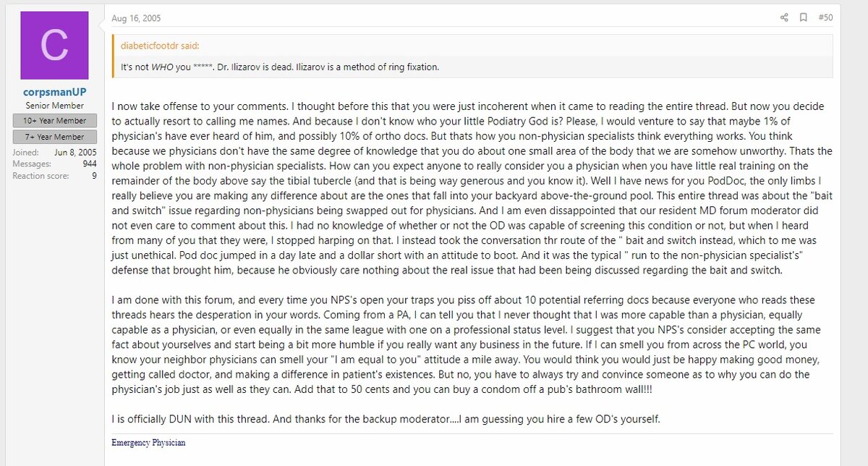Click the reaction score value 9
Image resolution: width=868 pixels, height=466 pixels.
tap(94, 175)
